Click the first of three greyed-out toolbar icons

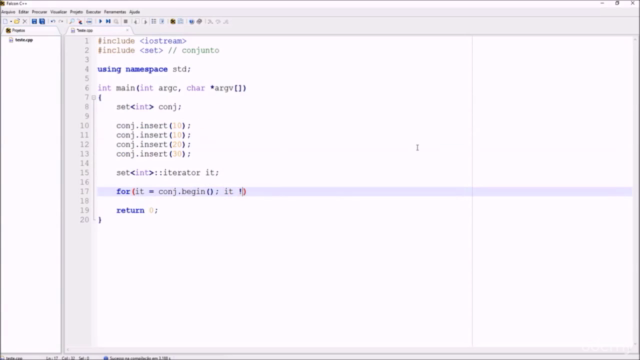[210, 21]
